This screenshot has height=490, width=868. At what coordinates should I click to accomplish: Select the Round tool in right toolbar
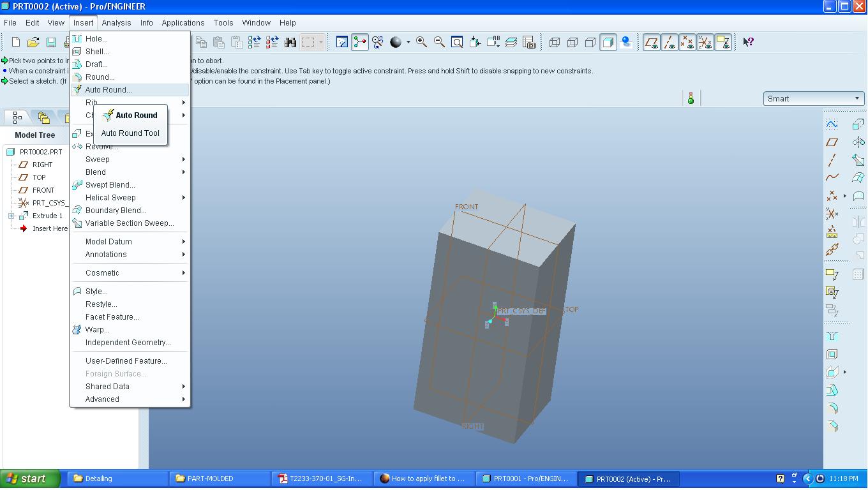pyautogui.click(x=832, y=408)
